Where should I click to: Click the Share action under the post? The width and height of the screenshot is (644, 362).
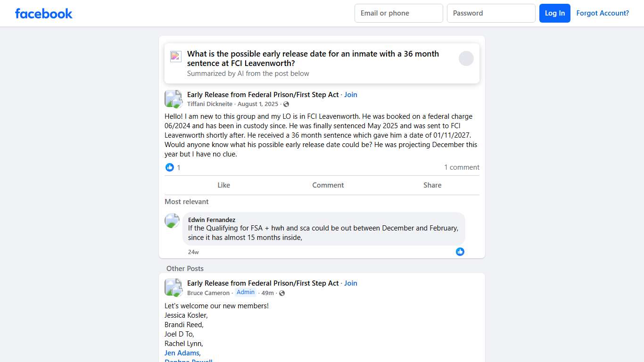(x=432, y=185)
